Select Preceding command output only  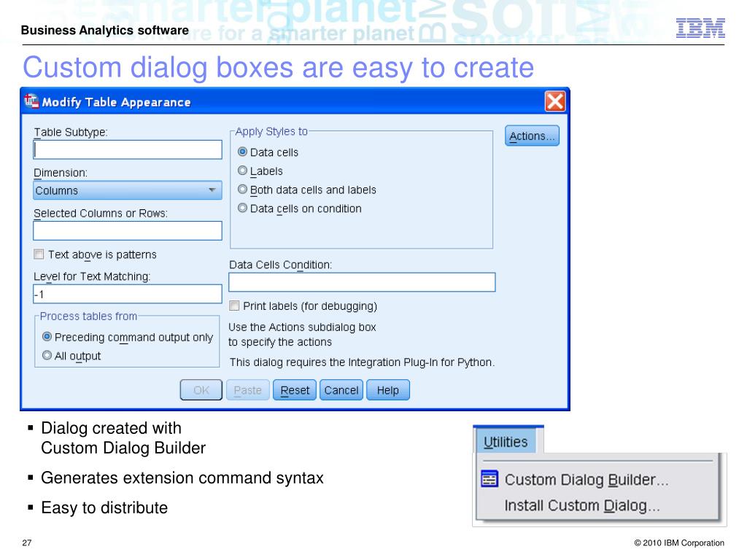[x=47, y=337]
